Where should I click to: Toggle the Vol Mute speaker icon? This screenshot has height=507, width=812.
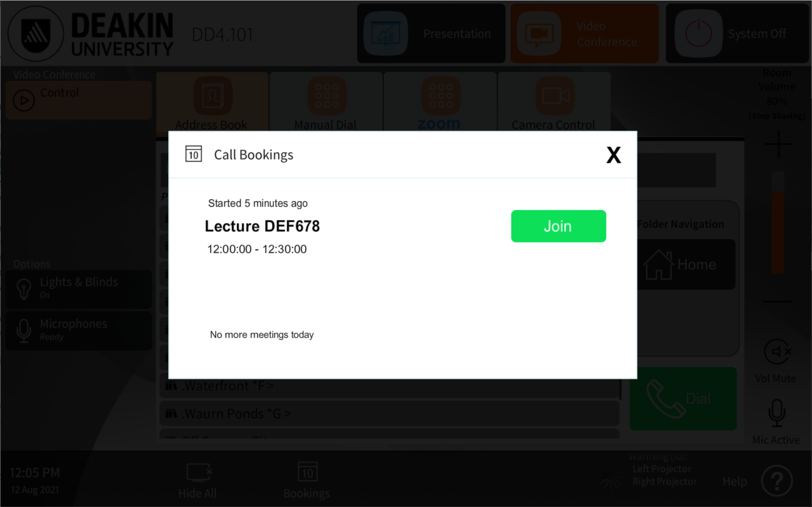777,352
